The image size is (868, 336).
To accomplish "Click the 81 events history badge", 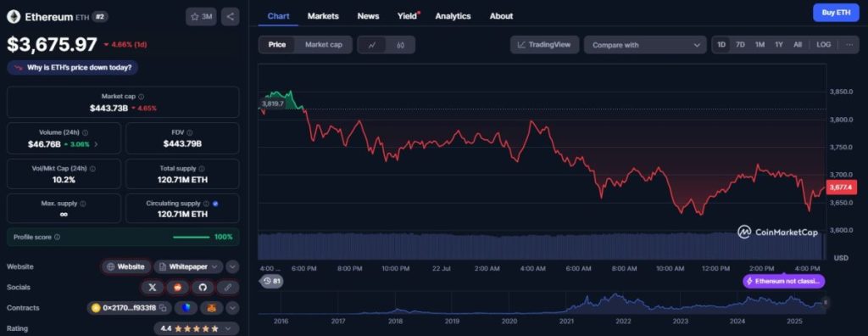I will [271, 281].
